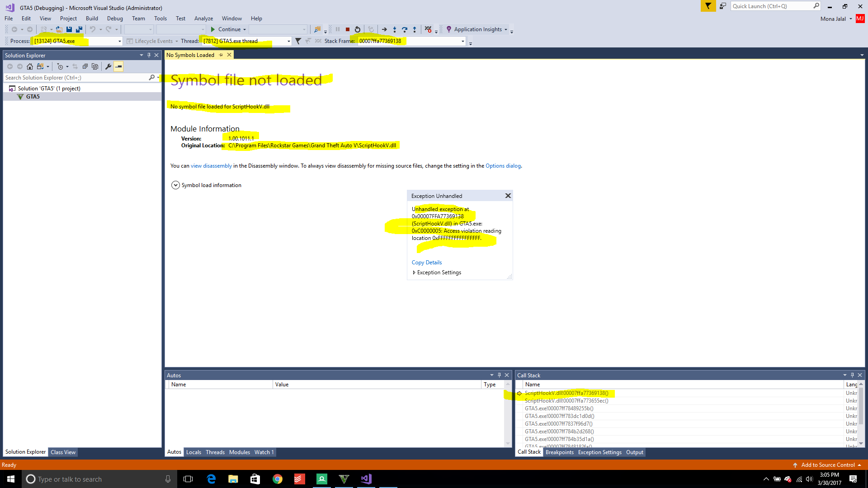
Task: Open Google Chrome from the taskbar
Action: tap(278, 479)
